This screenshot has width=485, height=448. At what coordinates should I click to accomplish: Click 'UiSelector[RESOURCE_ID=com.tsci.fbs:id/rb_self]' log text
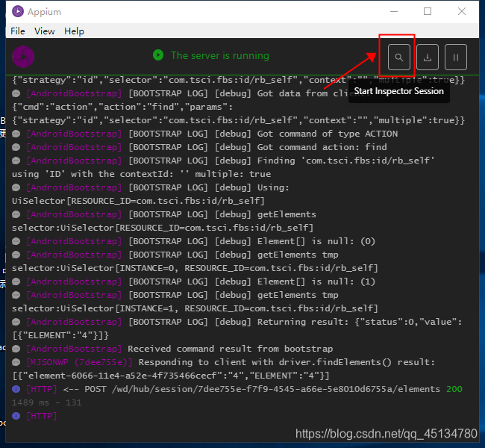click(x=138, y=201)
